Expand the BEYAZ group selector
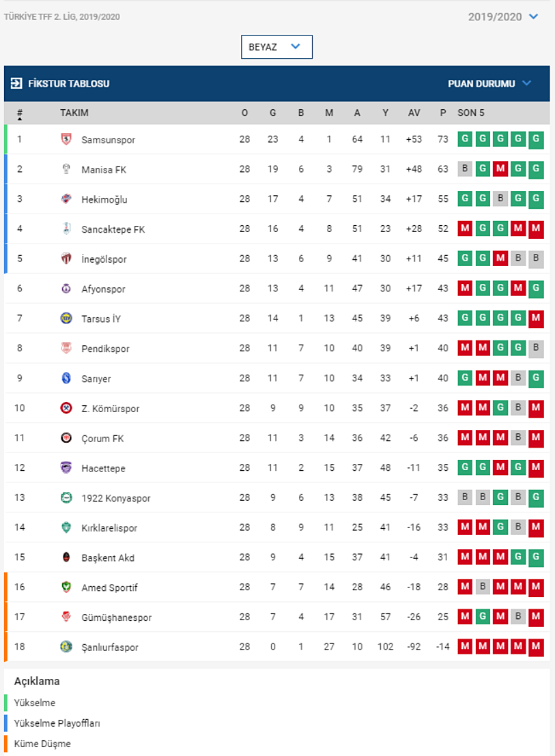Viewport: 555px width, 756px height. tap(276, 46)
